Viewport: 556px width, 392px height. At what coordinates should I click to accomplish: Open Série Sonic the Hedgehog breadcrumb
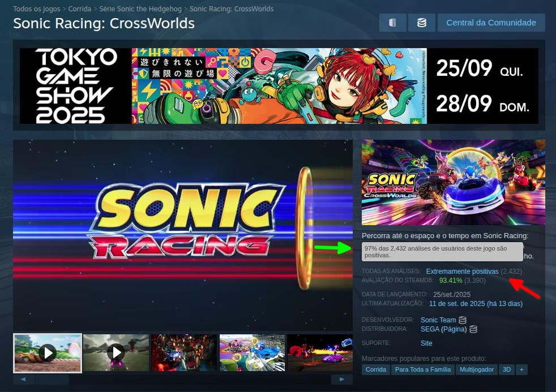[x=140, y=9]
